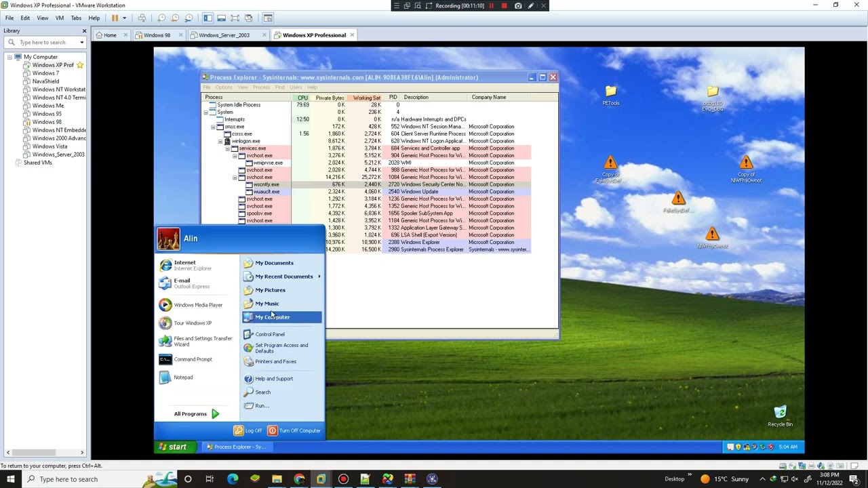Collapse the smss.exe process node
The image size is (868, 488).
(212, 127)
